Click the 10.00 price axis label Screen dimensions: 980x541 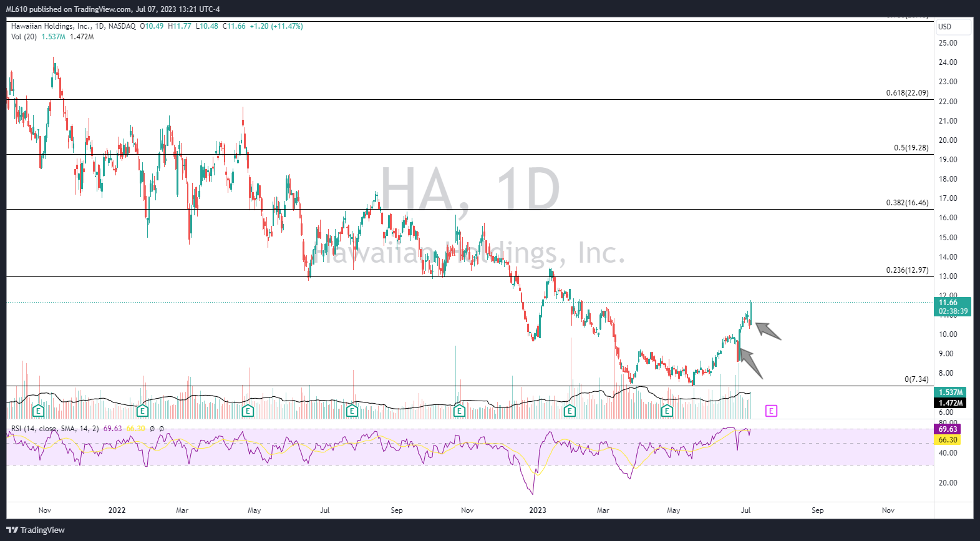coord(948,334)
